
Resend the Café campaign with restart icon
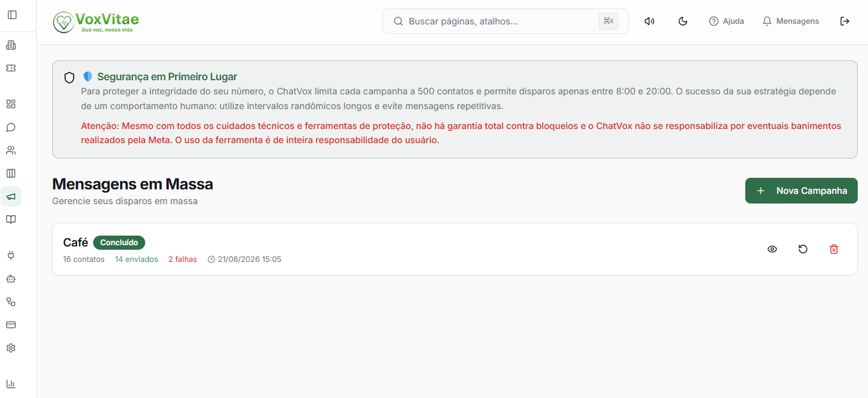click(x=803, y=249)
